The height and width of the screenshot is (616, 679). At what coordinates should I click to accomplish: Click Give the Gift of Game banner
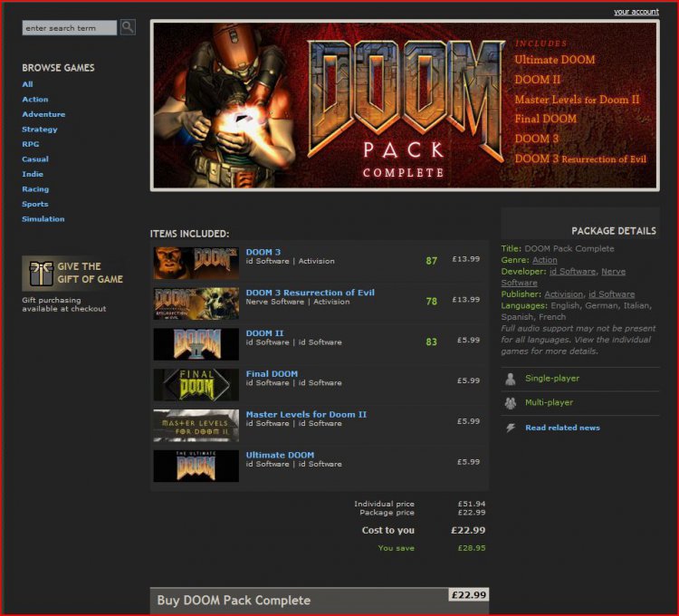click(x=74, y=274)
